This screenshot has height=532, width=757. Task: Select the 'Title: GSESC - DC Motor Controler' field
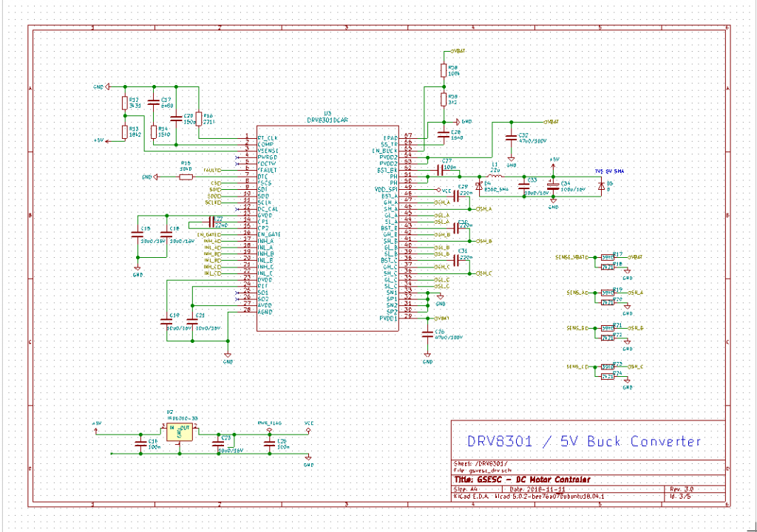tap(521, 480)
